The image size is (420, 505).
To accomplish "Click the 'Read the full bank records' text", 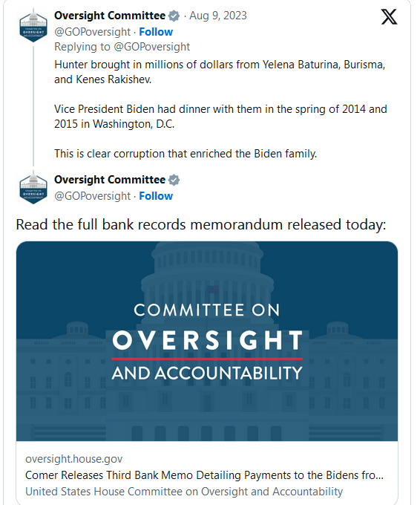I will point(201,224).
